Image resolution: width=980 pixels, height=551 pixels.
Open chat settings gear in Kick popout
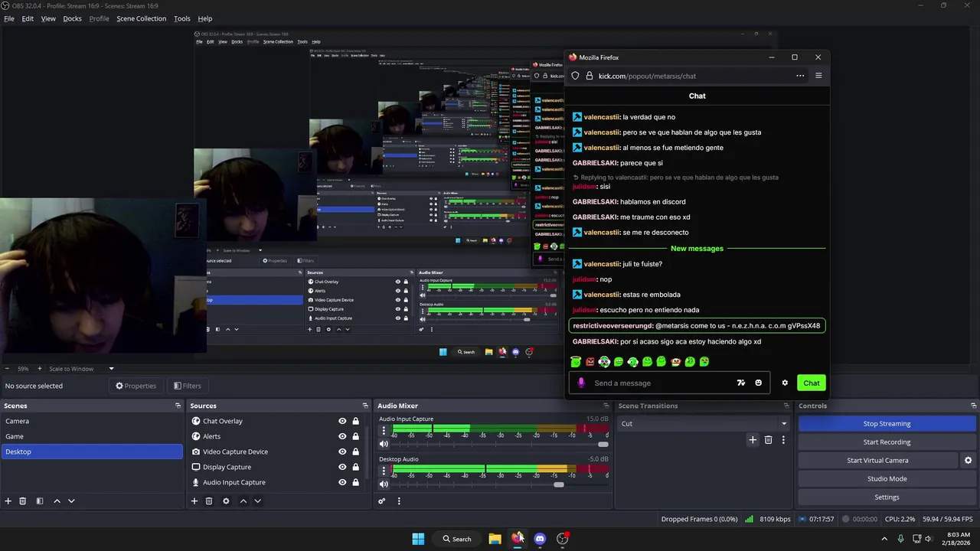click(785, 383)
